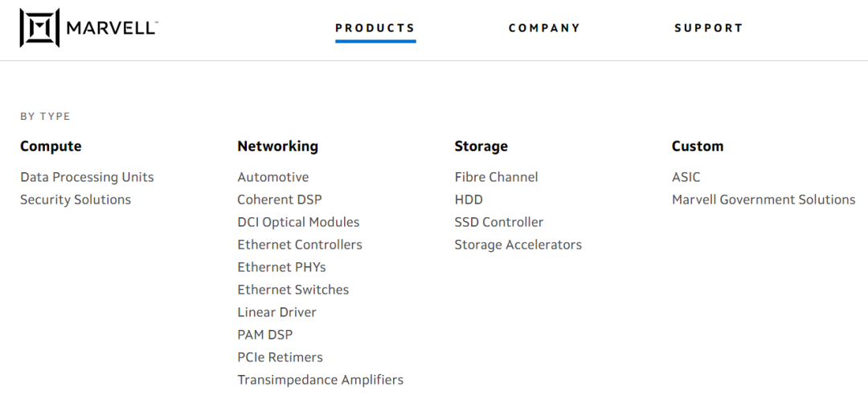Image resolution: width=868 pixels, height=420 pixels.
Task: Click Storage Accelerators link
Action: [x=518, y=245]
